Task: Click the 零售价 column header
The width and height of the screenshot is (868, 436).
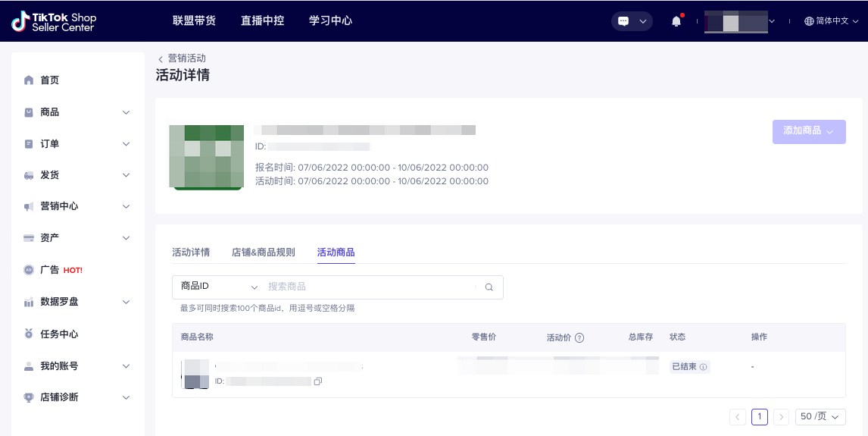Action: pyautogui.click(x=484, y=337)
